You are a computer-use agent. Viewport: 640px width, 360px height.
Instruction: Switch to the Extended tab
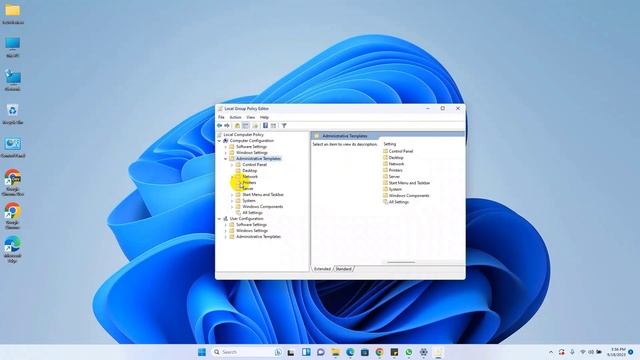[x=322, y=269]
